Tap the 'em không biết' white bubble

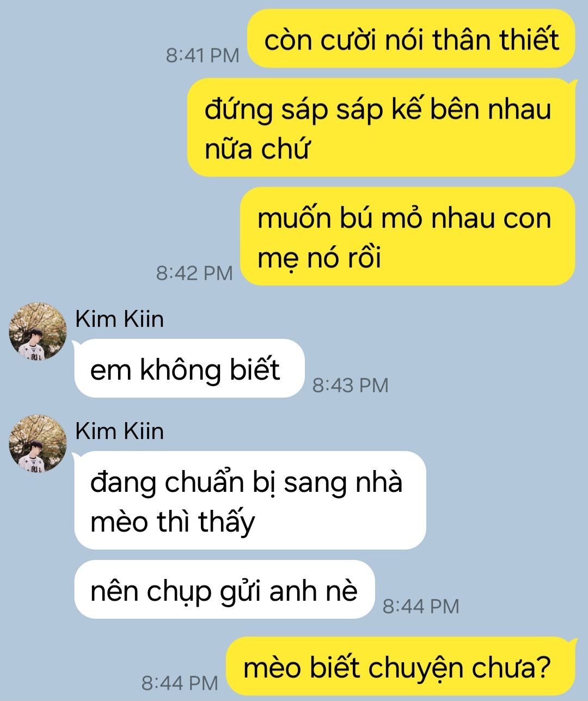click(x=189, y=368)
